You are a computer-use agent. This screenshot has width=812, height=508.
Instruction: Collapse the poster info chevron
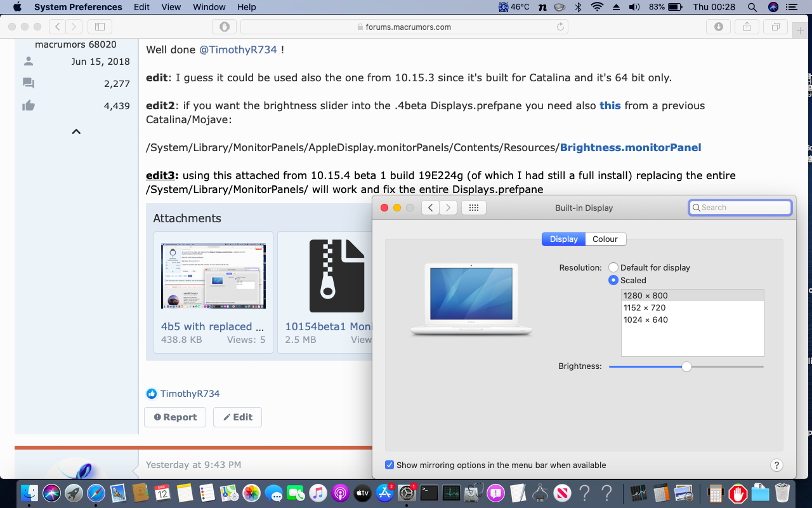tap(76, 131)
